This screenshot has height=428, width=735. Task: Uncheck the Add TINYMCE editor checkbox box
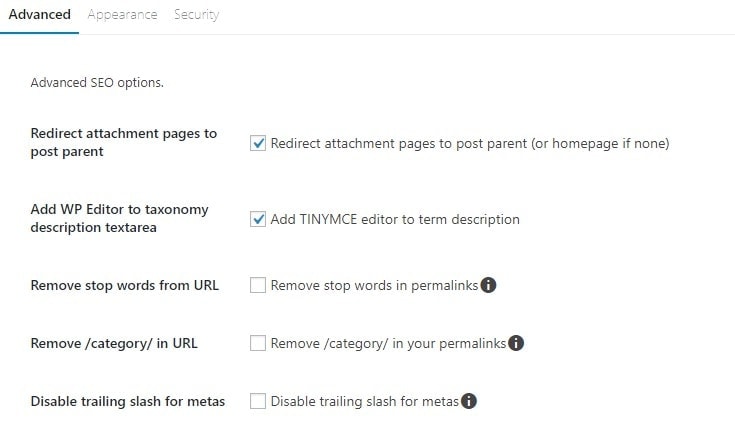[x=258, y=219]
